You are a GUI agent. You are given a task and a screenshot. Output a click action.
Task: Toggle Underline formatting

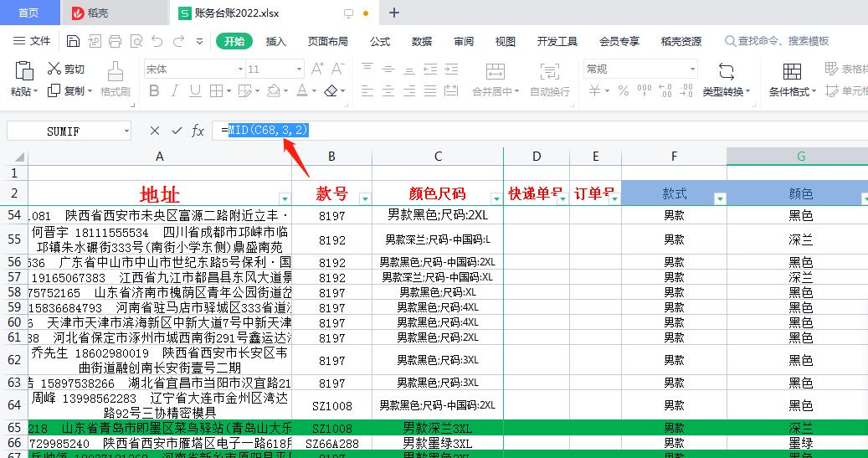click(195, 90)
